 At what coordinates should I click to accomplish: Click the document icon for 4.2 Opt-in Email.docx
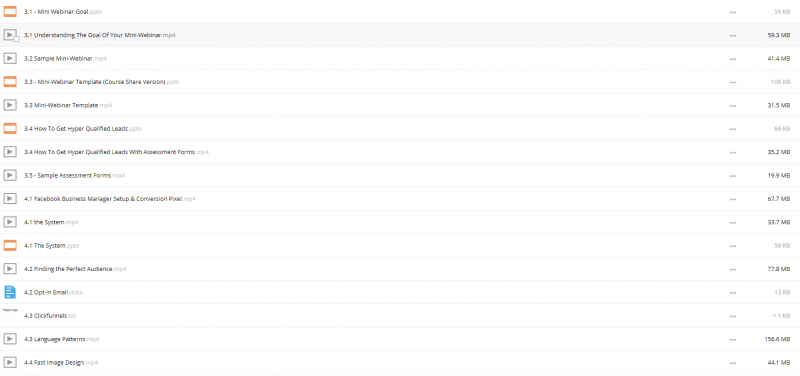pos(10,292)
